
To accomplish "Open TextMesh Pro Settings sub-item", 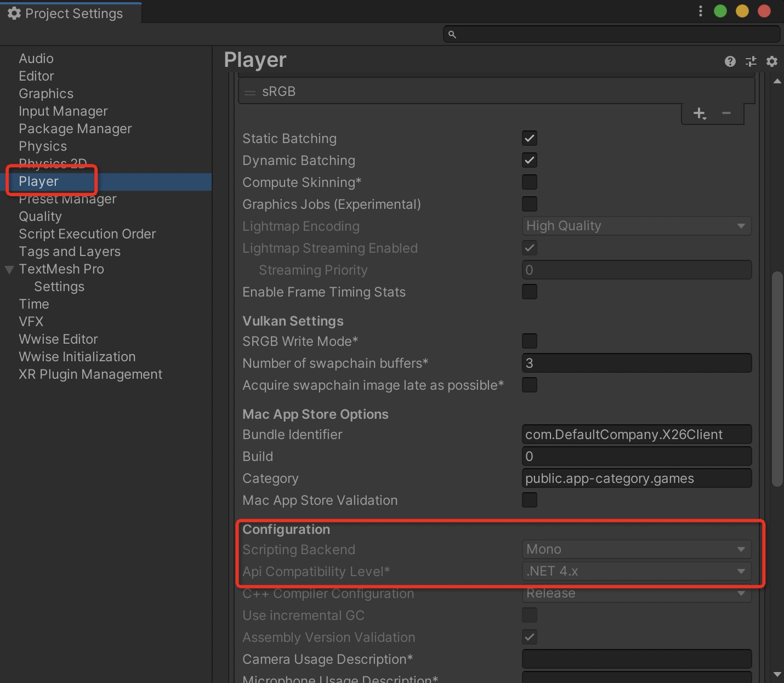I will coord(59,287).
